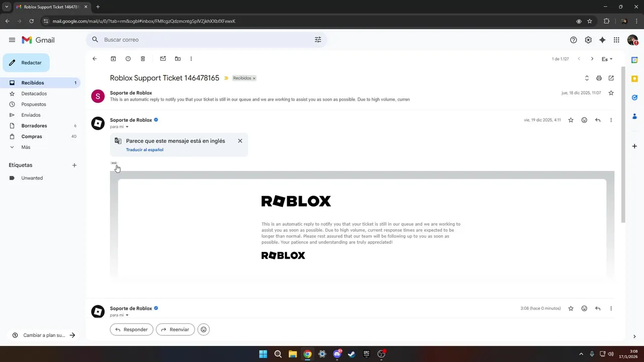Click the Reenviar button
Image resolution: width=644 pixels, height=362 pixels.
tap(175, 330)
